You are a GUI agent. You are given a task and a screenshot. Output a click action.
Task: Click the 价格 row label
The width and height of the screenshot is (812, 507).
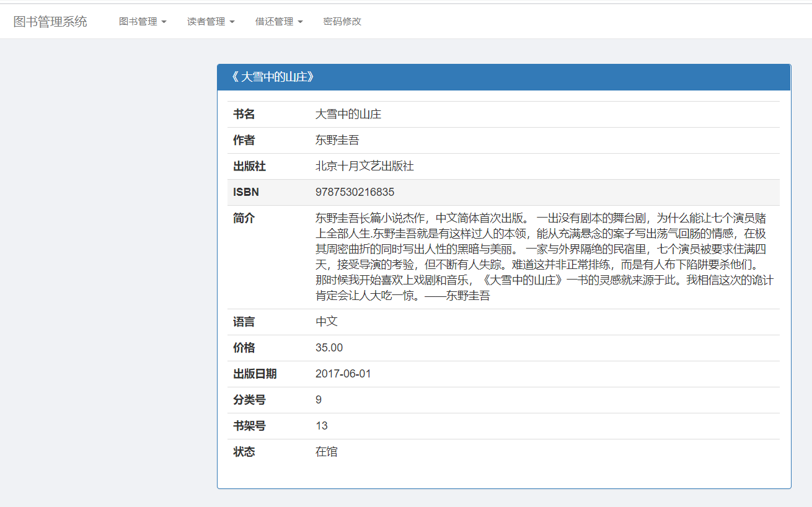[x=244, y=348]
